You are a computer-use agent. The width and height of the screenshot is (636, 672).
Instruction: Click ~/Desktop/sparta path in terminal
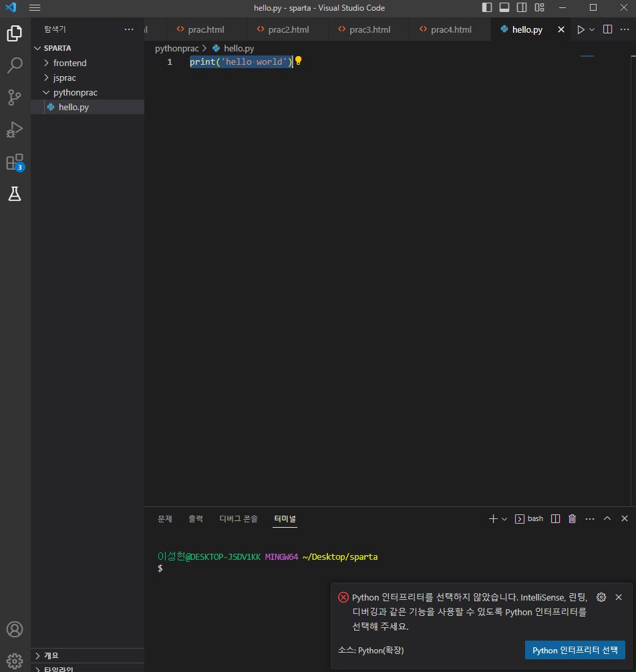coord(340,556)
